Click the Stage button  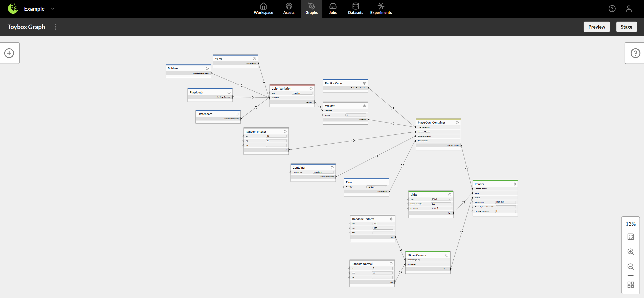pos(626,27)
